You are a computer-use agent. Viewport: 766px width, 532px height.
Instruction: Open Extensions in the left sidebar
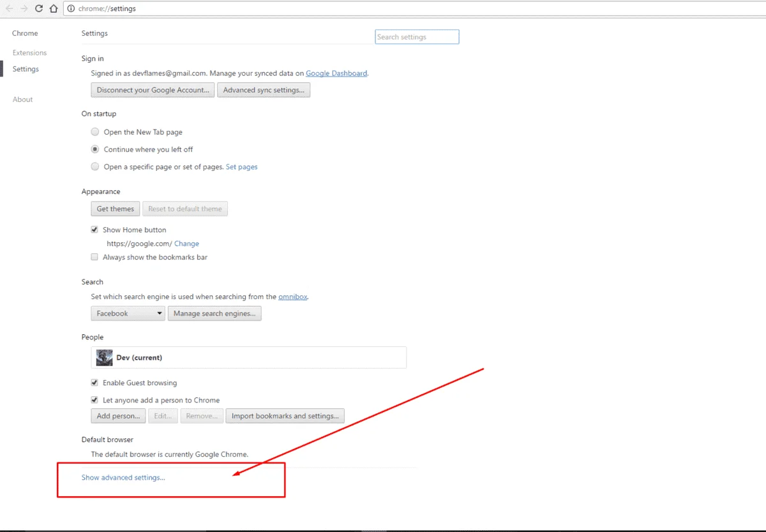30,53
